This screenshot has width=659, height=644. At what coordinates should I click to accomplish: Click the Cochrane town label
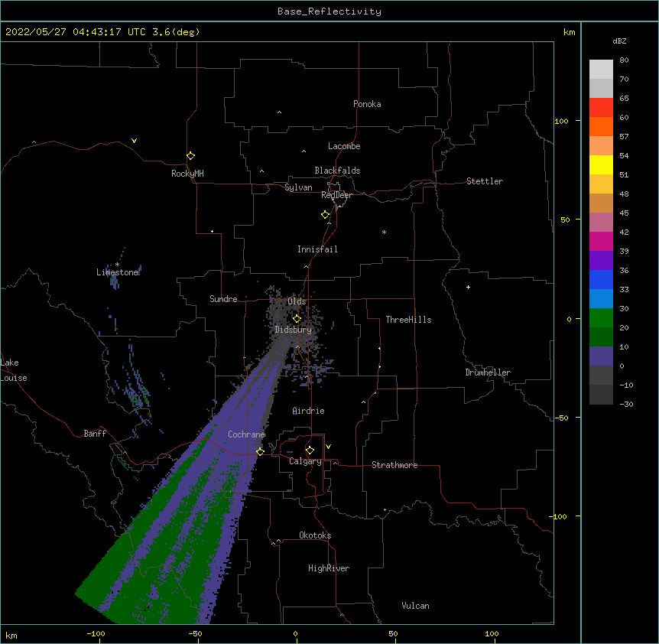(246, 434)
